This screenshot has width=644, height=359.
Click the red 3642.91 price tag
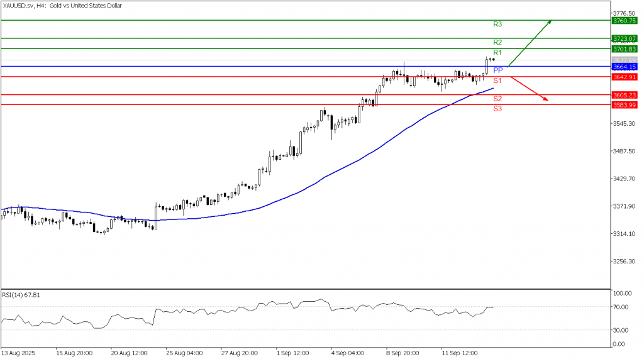[x=625, y=77]
